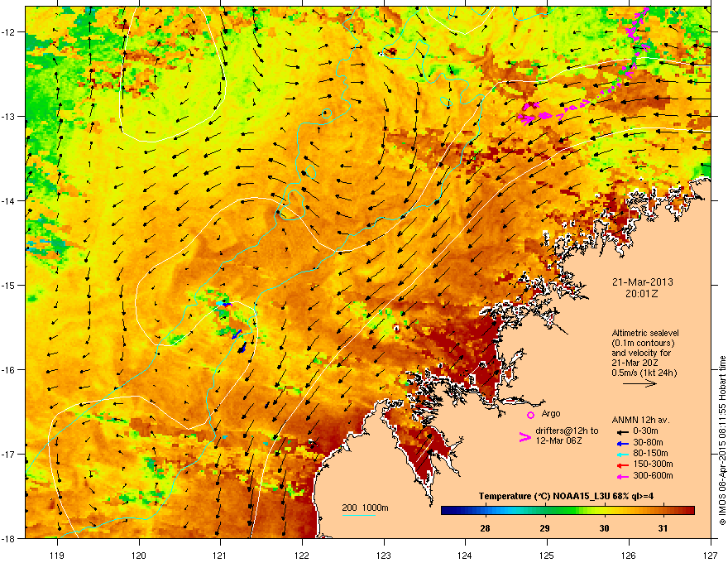
Task: Click the 0.5m/s velocity scale arrow
Action: coord(639,383)
